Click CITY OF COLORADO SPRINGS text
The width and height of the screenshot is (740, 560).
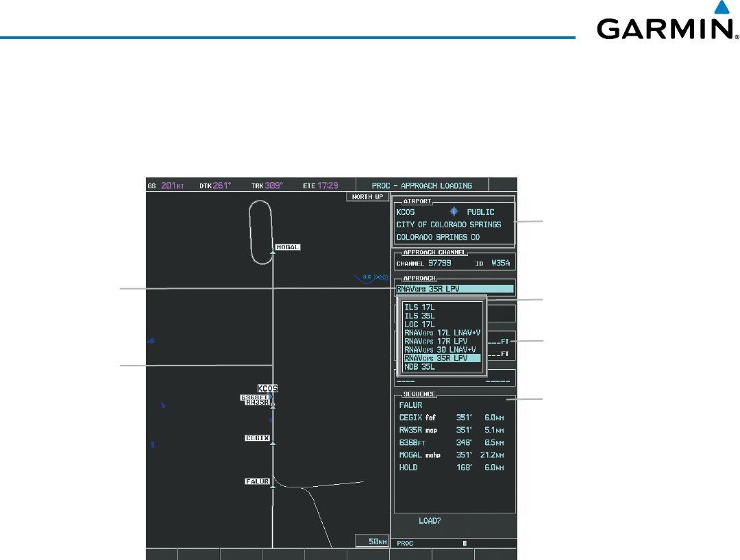tap(449, 225)
